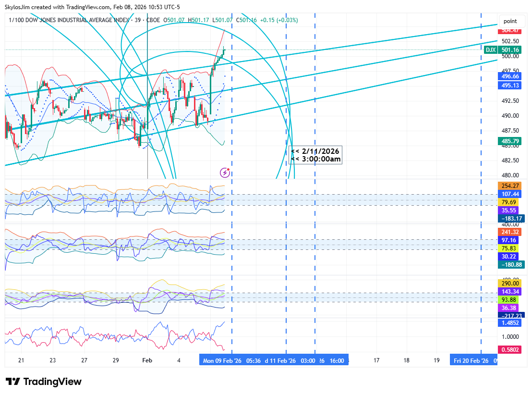Screen dimensions: 532x396
Task: Click the C501.16 close value
Action: (247, 20)
